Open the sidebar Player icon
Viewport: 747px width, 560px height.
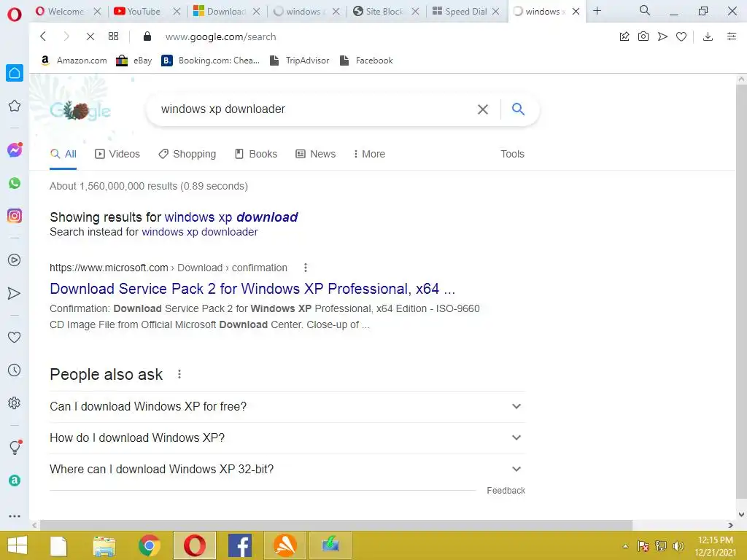15,260
